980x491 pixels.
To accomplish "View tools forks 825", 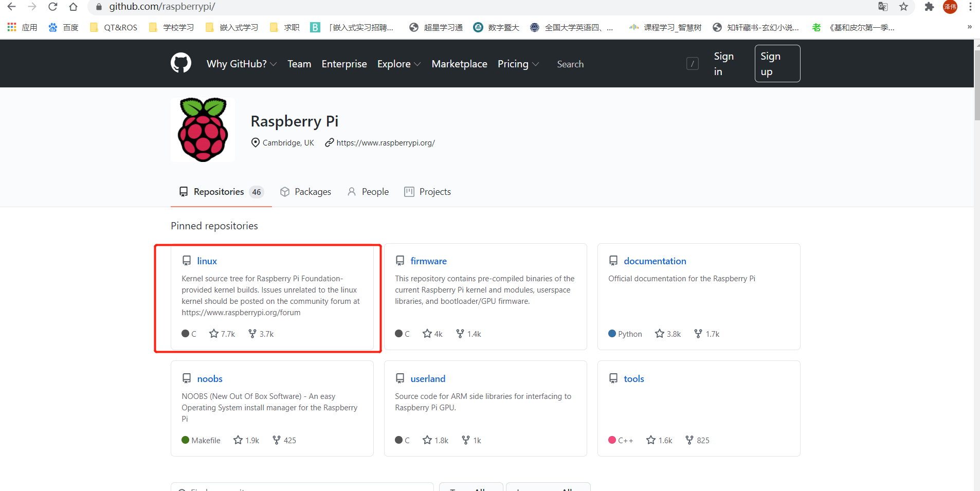I will 698,440.
